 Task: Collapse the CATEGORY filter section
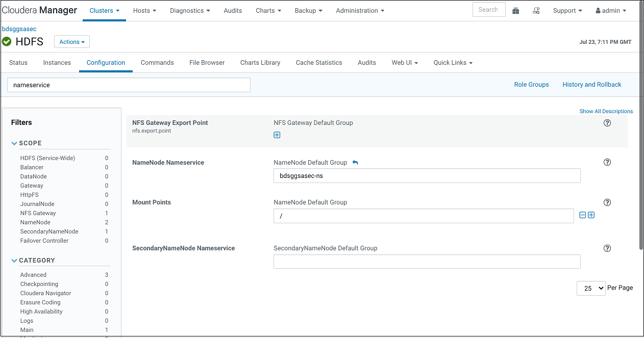[14, 261]
